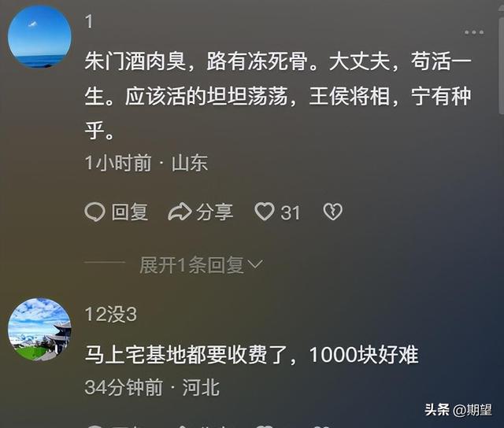Like the first comment with heart icon
Image resolution: width=504 pixels, height=428 pixels.
click(x=265, y=212)
